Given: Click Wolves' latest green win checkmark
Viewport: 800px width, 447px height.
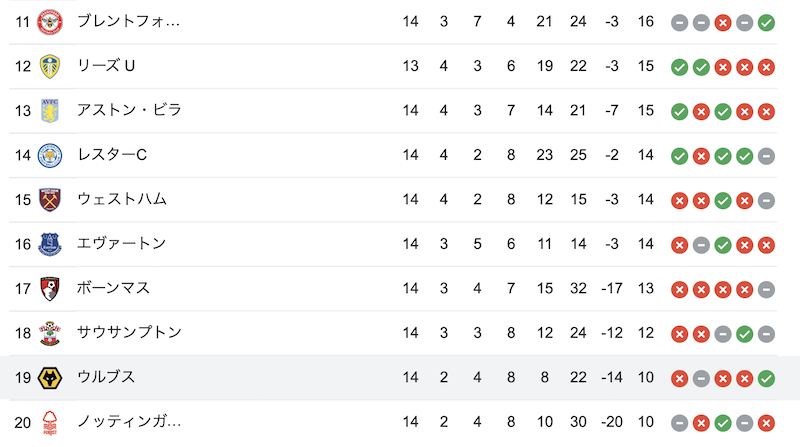Looking at the screenshot, I should point(766,379).
